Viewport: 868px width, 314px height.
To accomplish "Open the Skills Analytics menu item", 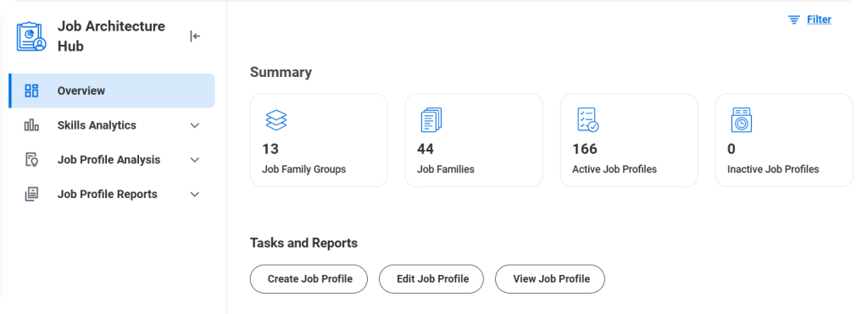I will (112, 125).
